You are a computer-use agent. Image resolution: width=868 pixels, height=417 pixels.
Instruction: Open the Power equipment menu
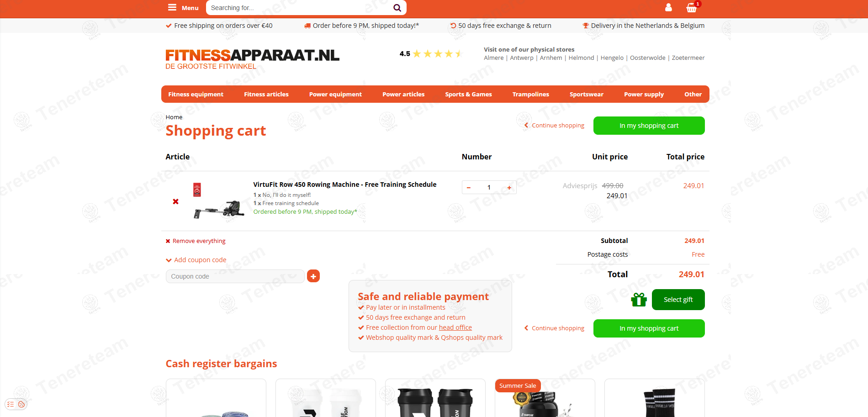click(x=335, y=94)
